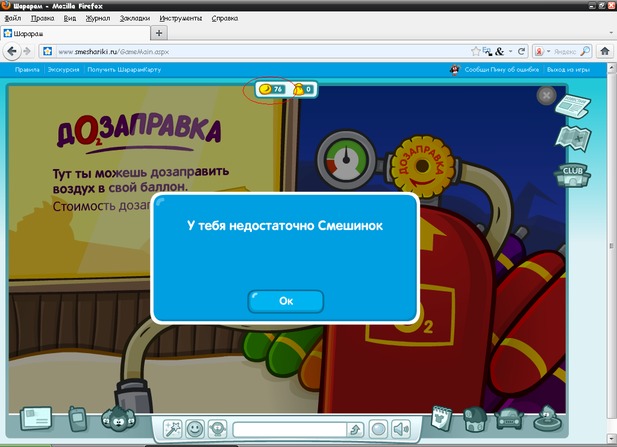Click the search magnifier icon
The width and height of the screenshot is (617, 447).
585,51
